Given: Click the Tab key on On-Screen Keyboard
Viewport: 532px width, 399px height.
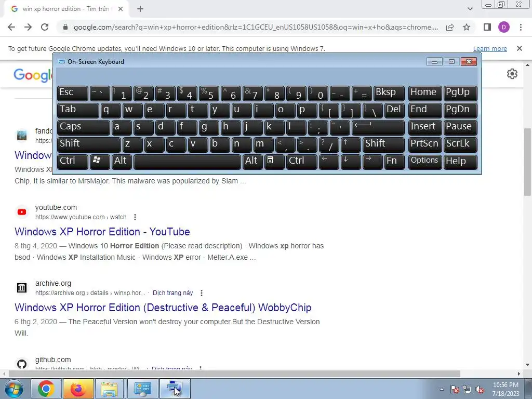Looking at the screenshot, I should point(78,110).
